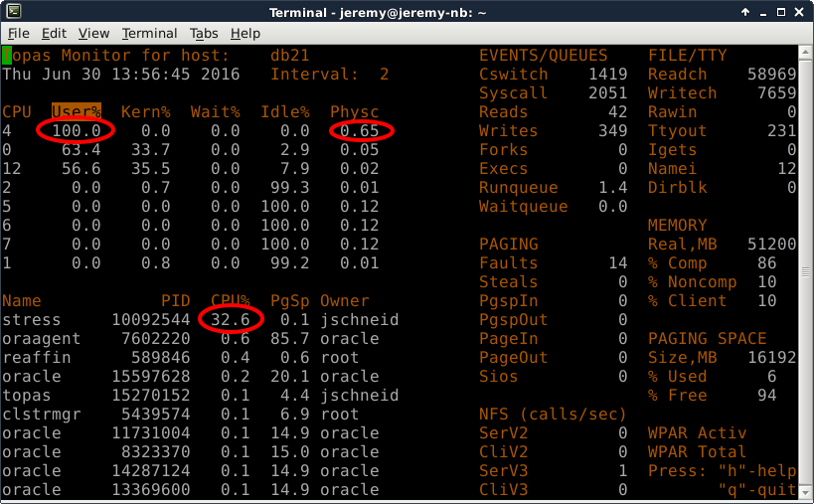Close the Terminal window
The height and width of the screenshot is (504, 814).
pyautogui.click(x=799, y=11)
